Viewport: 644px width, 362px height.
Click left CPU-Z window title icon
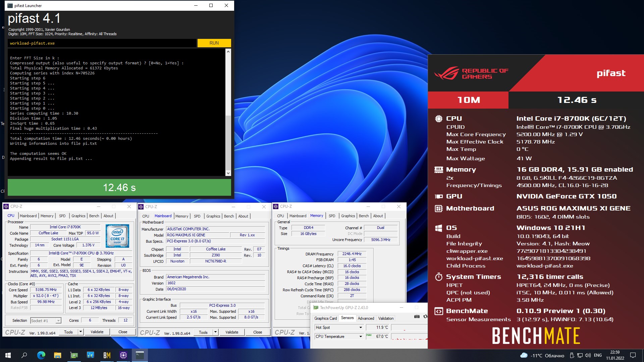click(x=6, y=206)
